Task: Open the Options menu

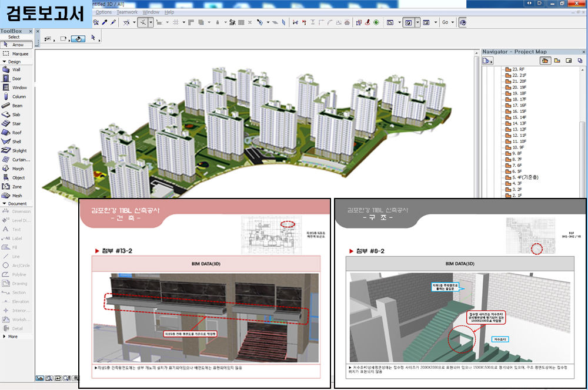Action: (x=103, y=12)
